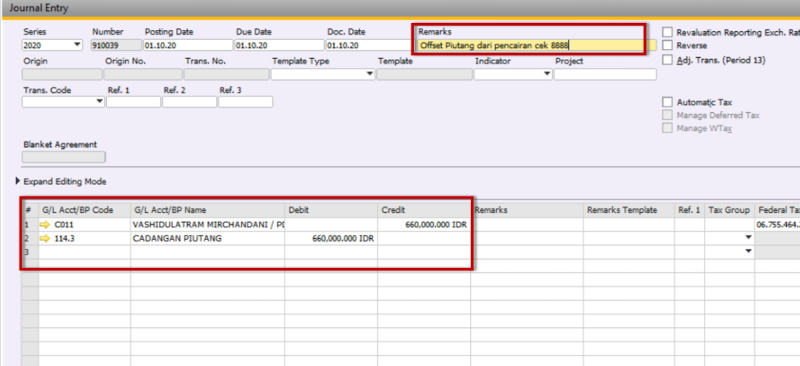Select the Remarks Template column header
Screen dimensions: 800x366
tap(629, 210)
